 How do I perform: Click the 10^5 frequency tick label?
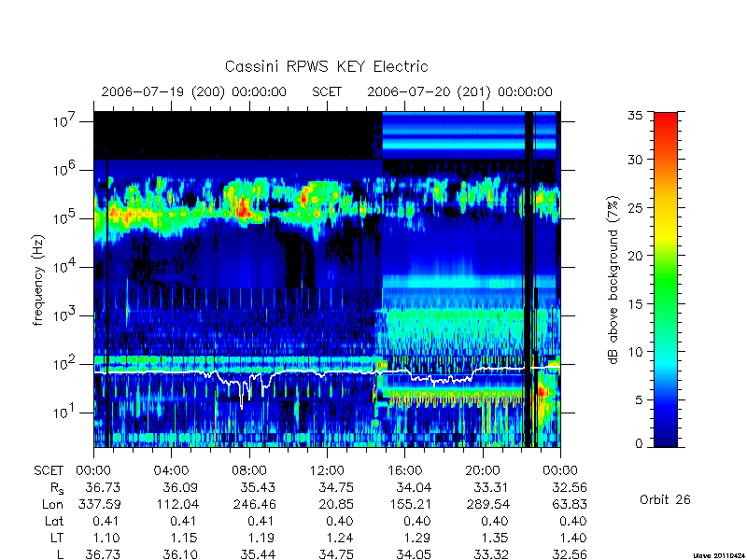(x=65, y=218)
